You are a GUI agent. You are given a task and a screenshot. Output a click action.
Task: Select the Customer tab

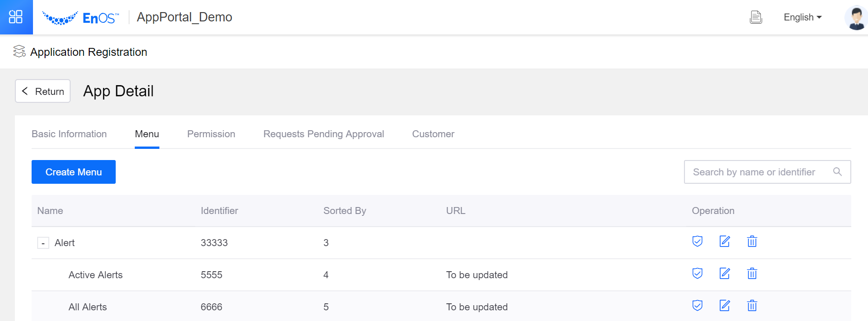433,134
